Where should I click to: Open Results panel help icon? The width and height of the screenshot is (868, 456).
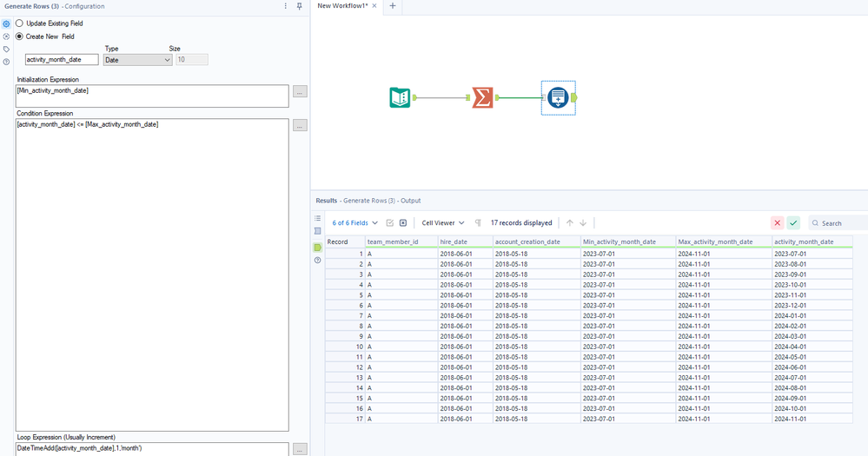click(x=318, y=260)
